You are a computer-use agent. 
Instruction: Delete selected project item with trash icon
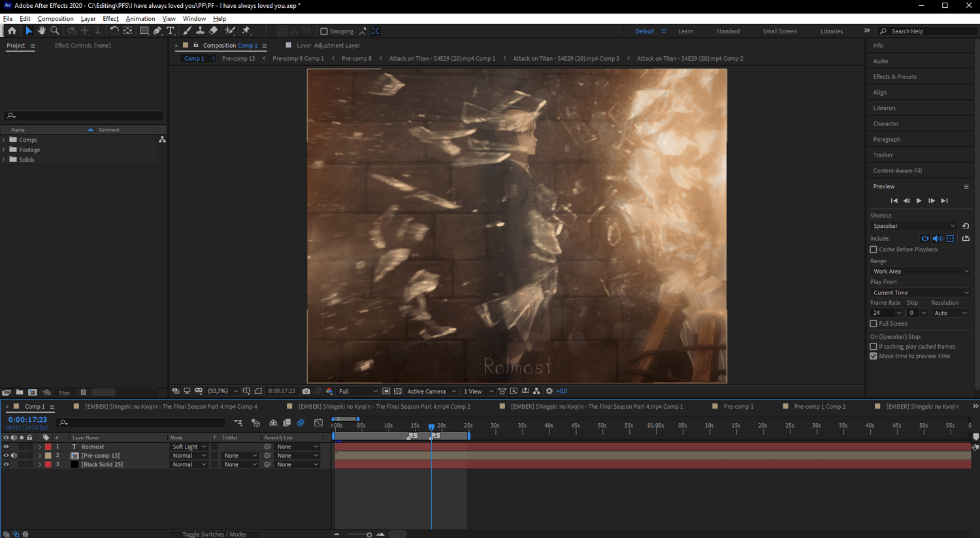tap(83, 392)
